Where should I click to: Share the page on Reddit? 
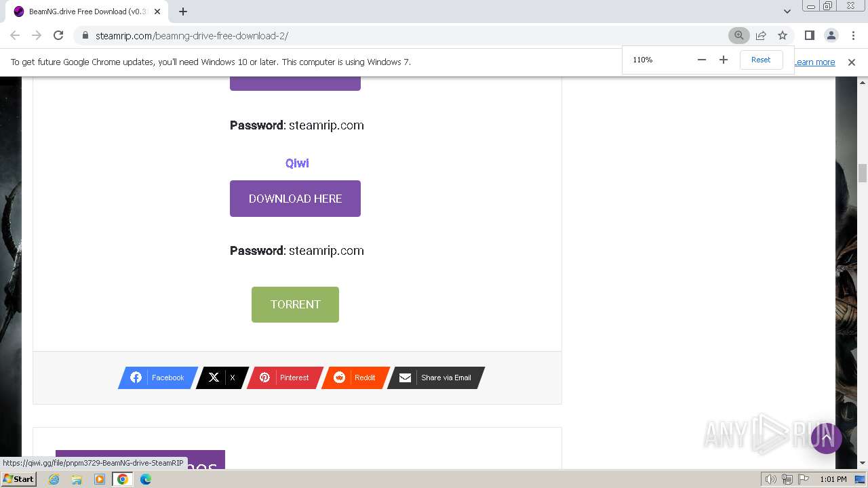[x=355, y=378]
